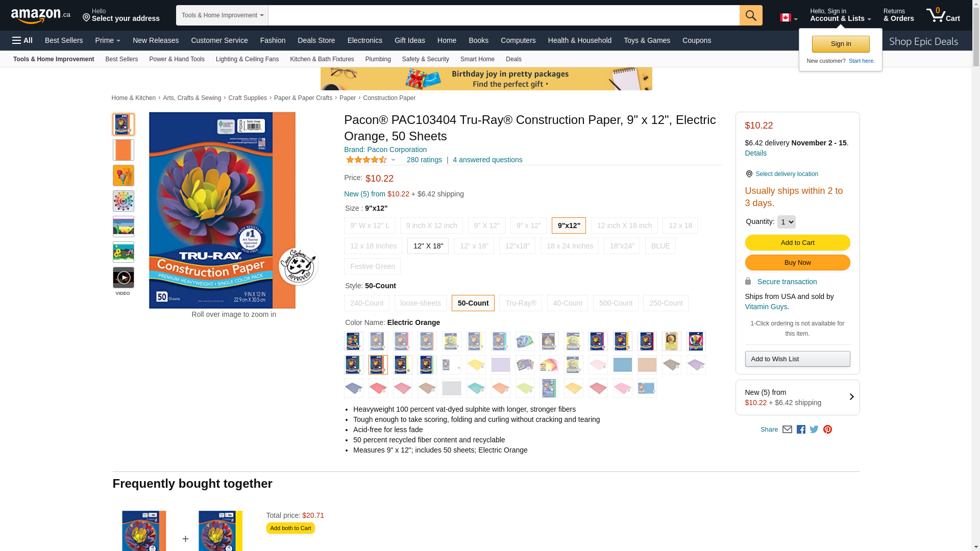Open the shopping cart icon
Viewport: 980px width, 551px height.
click(x=943, y=15)
